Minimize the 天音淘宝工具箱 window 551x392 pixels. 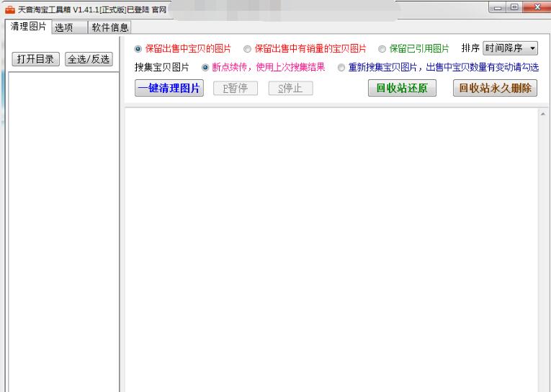498,7
